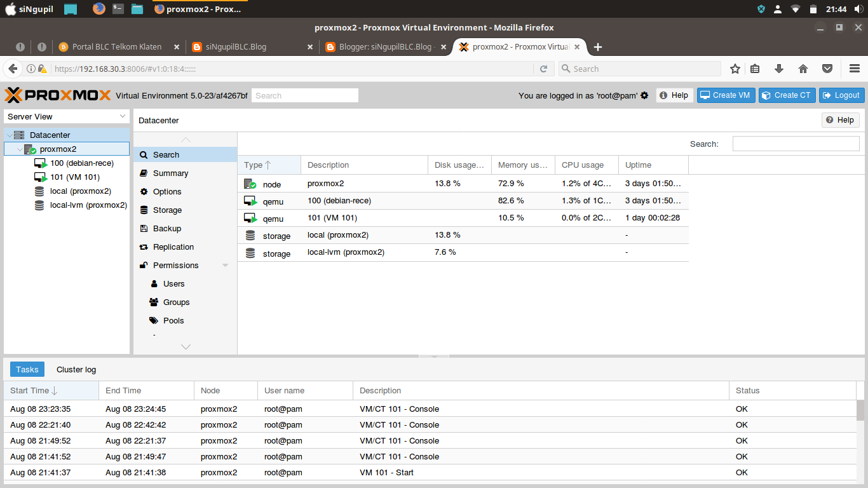Open a new browser tab with plus
Image resolution: width=868 pixels, height=488 pixels.
[x=597, y=46]
